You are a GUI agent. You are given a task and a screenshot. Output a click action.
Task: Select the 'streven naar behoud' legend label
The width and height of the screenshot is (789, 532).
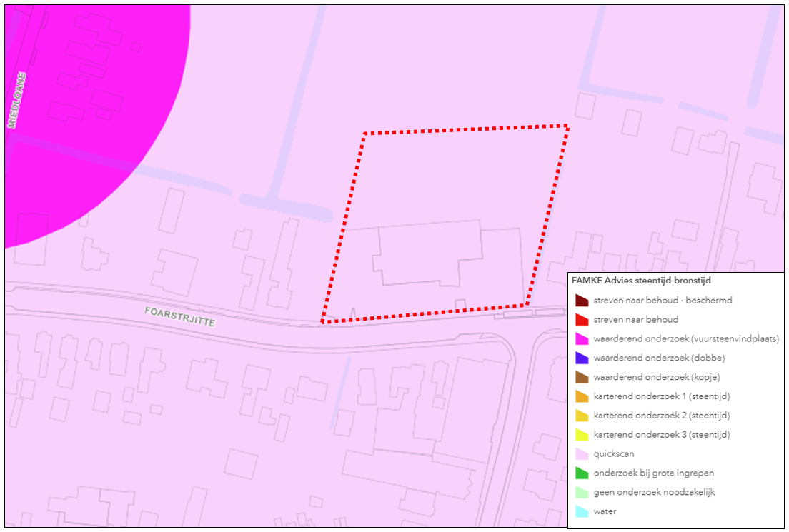click(x=636, y=320)
